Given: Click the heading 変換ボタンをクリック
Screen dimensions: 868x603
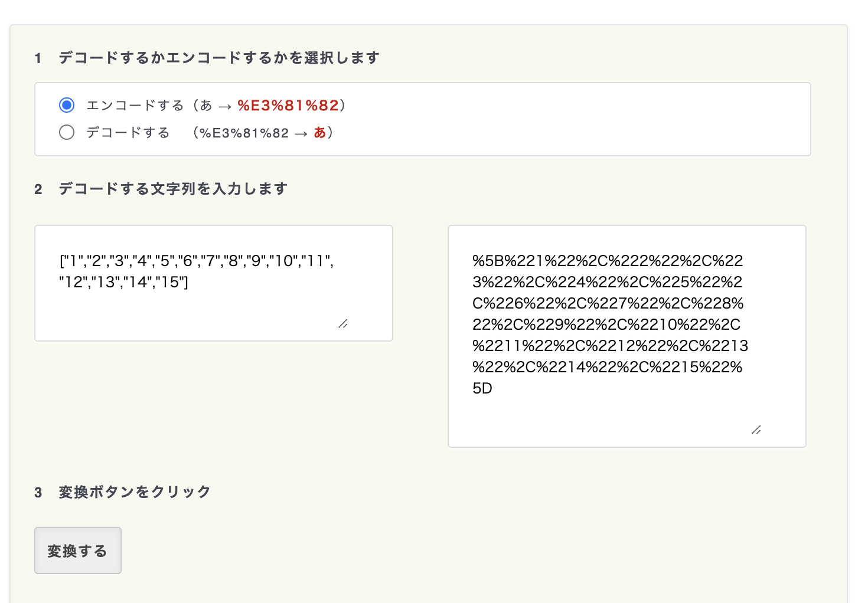Looking at the screenshot, I should (x=135, y=492).
